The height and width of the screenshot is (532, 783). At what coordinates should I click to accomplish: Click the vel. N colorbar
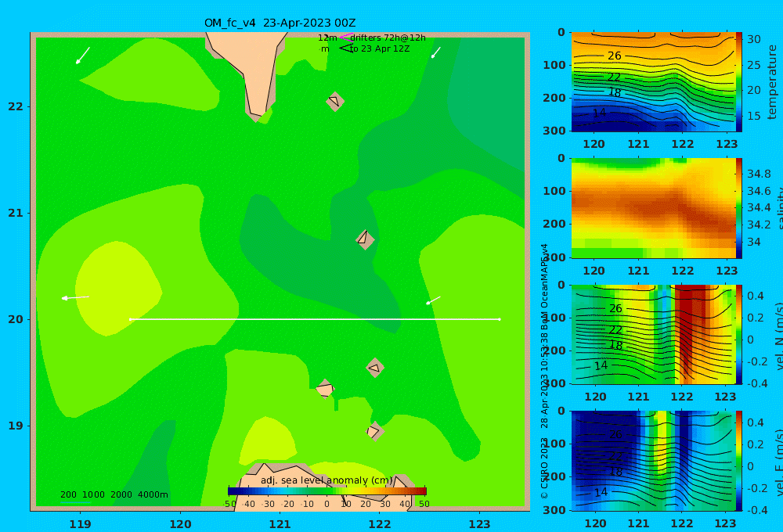pos(739,334)
